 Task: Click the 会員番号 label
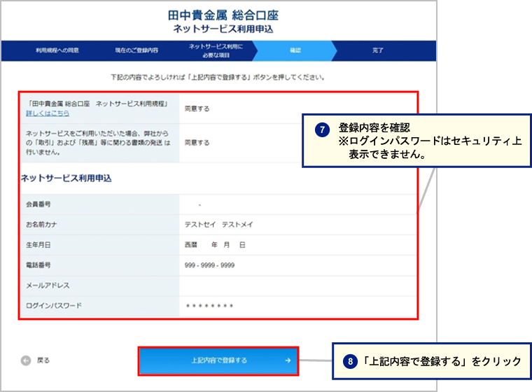[38, 204]
